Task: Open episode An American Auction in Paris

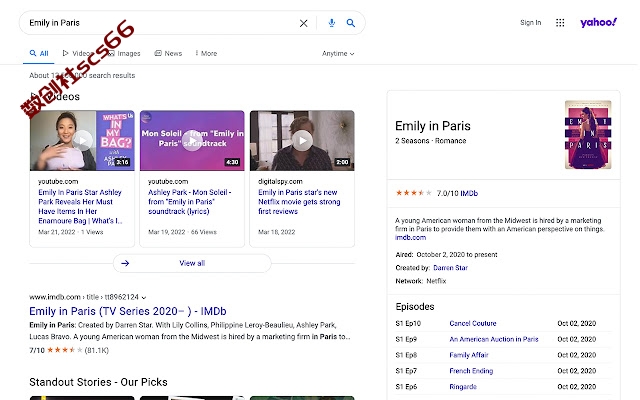Action: coord(494,339)
